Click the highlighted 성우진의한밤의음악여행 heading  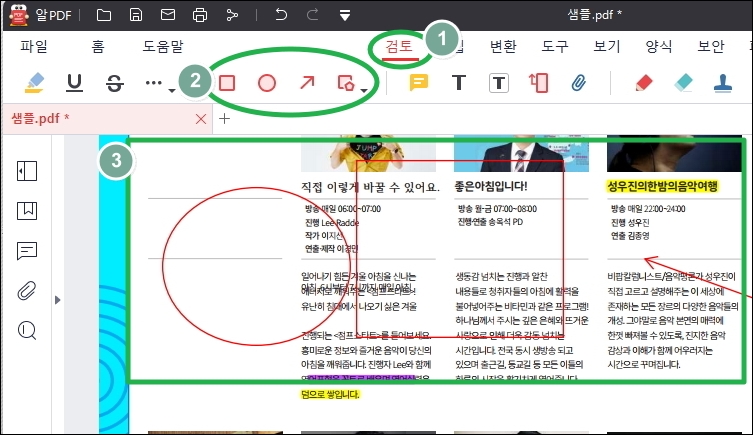pos(663,186)
